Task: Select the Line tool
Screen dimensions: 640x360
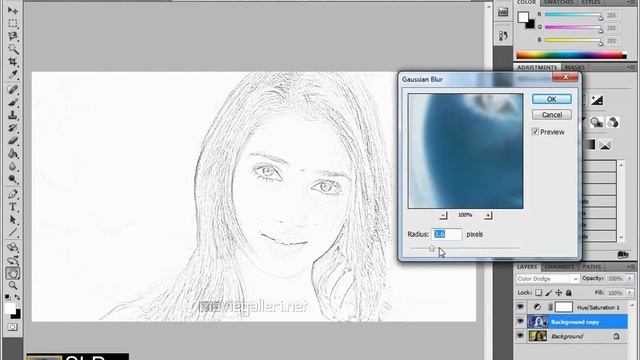Action: [x=13, y=233]
